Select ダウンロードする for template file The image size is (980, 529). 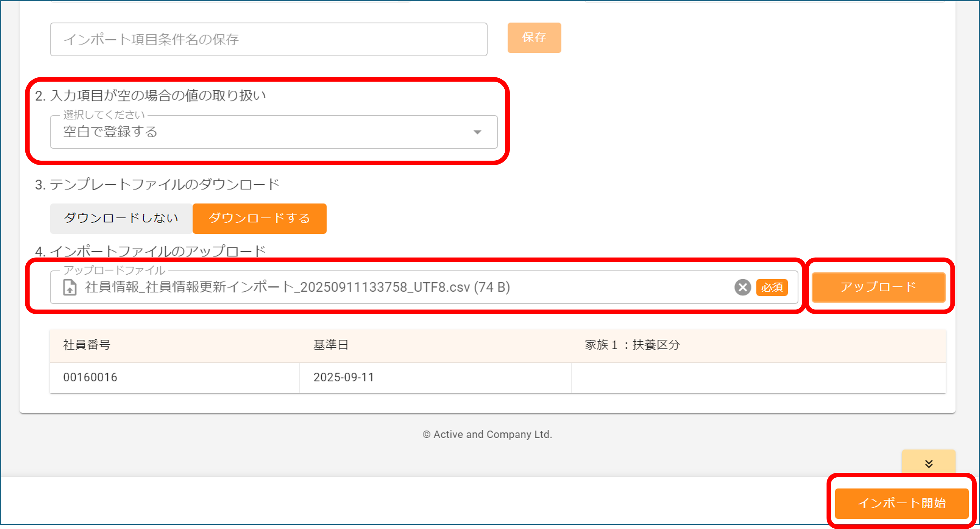point(260,218)
